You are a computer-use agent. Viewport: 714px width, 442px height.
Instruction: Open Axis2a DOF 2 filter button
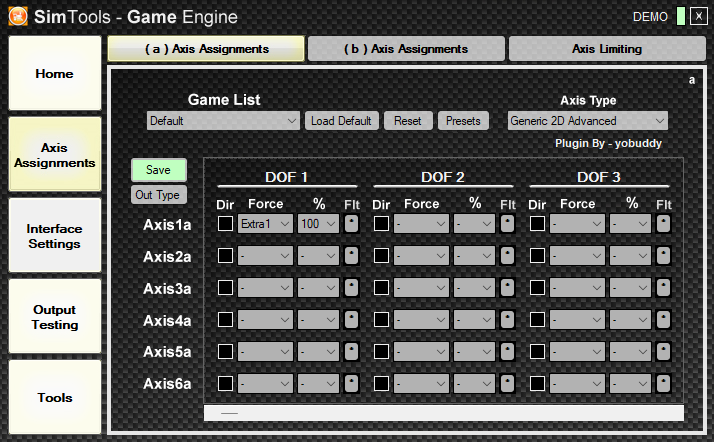507,255
